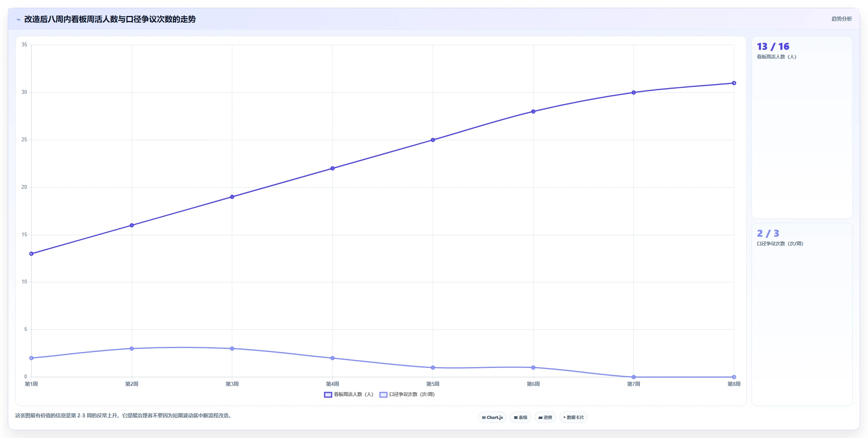This screenshot has width=868, height=438.
Task: Click the 看板周活人数 data point at 第6周
Action: point(533,112)
